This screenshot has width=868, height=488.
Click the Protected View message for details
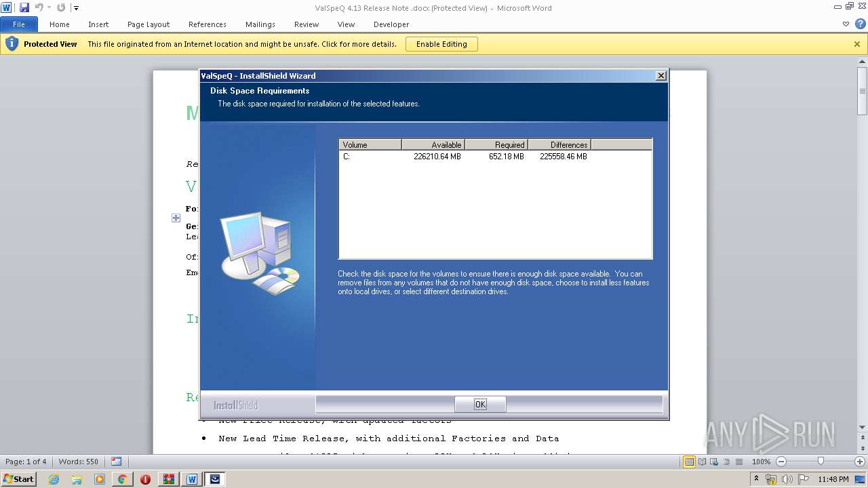[x=242, y=44]
